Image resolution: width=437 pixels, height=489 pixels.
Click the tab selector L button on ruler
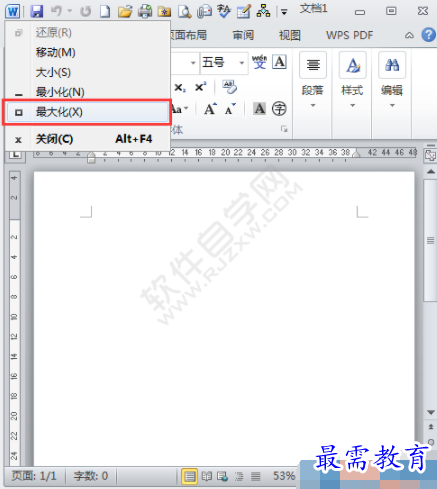point(15,155)
